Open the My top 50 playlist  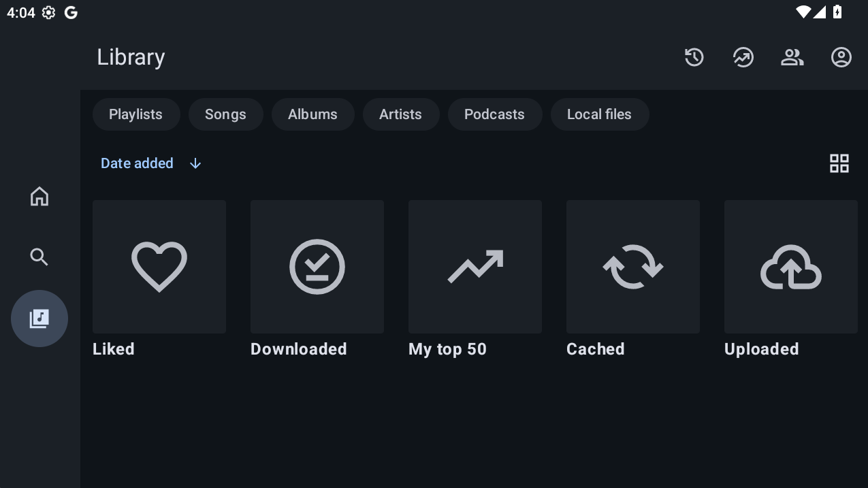click(x=475, y=266)
